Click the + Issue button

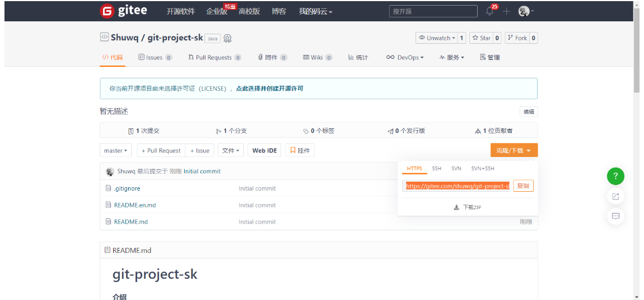point(199,150)
